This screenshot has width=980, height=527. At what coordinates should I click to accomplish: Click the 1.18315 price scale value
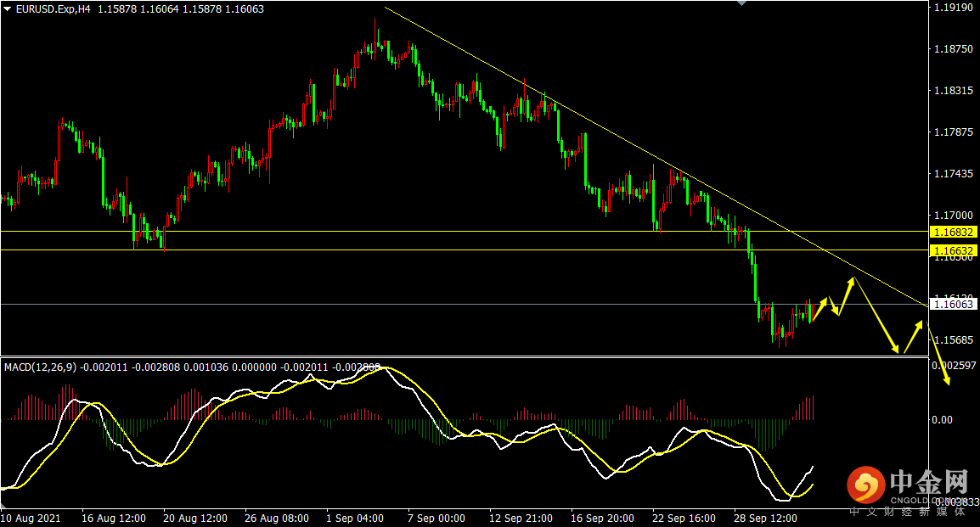953,91
